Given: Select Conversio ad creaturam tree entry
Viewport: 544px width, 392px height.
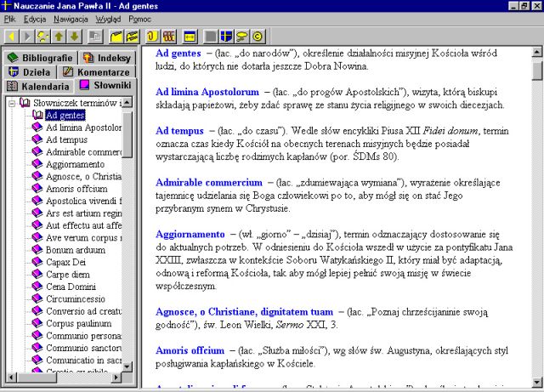Looking at the screenshot, I should click(x=83, y=310).
